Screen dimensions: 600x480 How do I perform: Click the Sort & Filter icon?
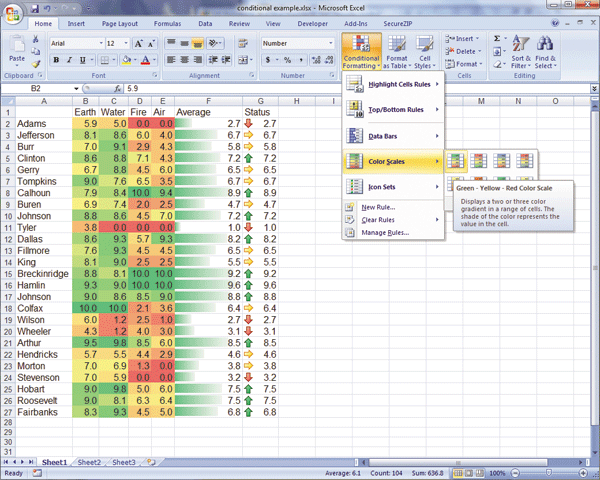[x=521, y=52]
